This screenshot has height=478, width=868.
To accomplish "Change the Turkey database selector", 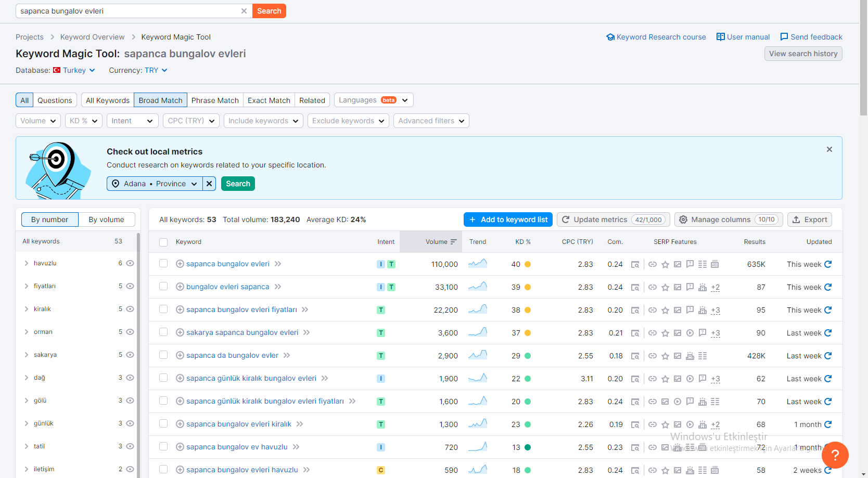I will [74, 70].
